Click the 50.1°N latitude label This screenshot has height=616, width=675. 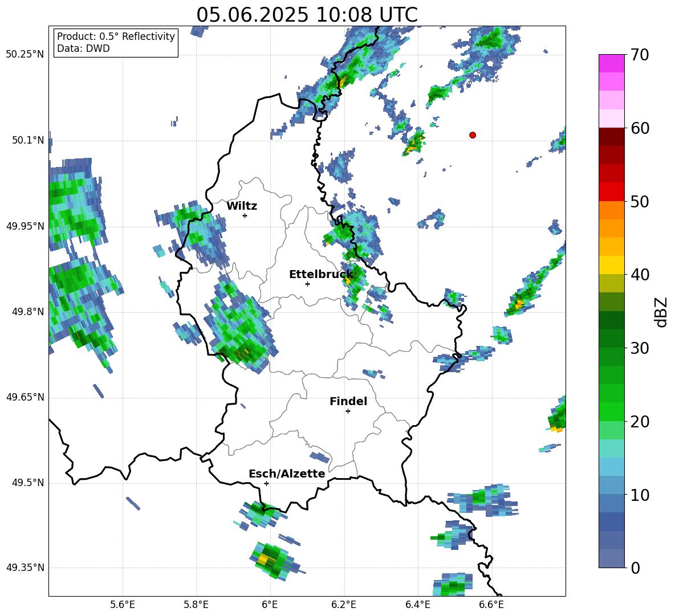(28, 140)
